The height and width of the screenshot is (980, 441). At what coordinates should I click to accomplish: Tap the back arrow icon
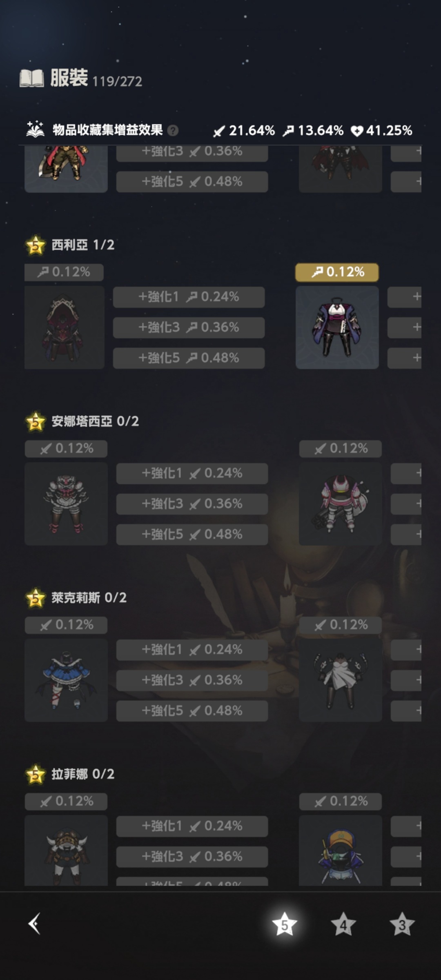click(x=34, y=923)
